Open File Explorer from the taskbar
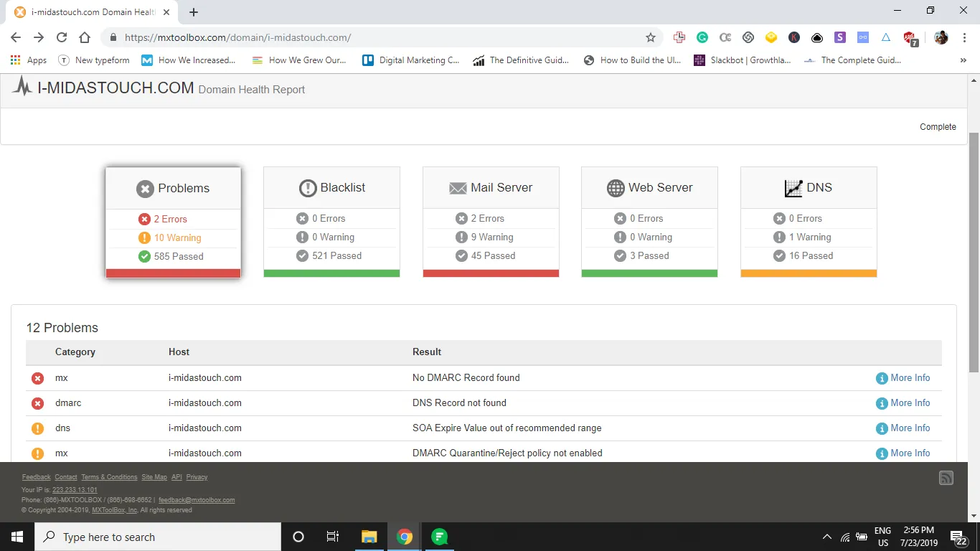Image resolution: width=980 pixels, height=551 pixels. coord(369,537)
